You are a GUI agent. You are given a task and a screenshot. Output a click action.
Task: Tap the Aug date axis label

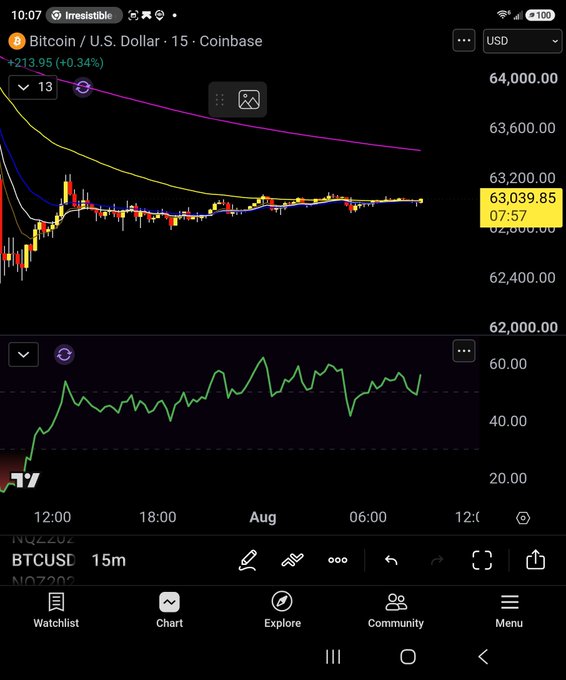click(263, 517)
